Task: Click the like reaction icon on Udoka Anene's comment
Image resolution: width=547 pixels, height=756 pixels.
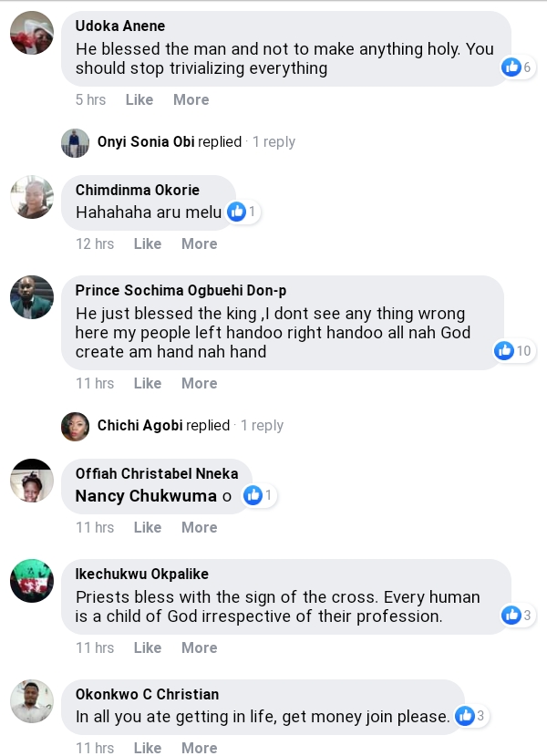Action: coord(511,67)
